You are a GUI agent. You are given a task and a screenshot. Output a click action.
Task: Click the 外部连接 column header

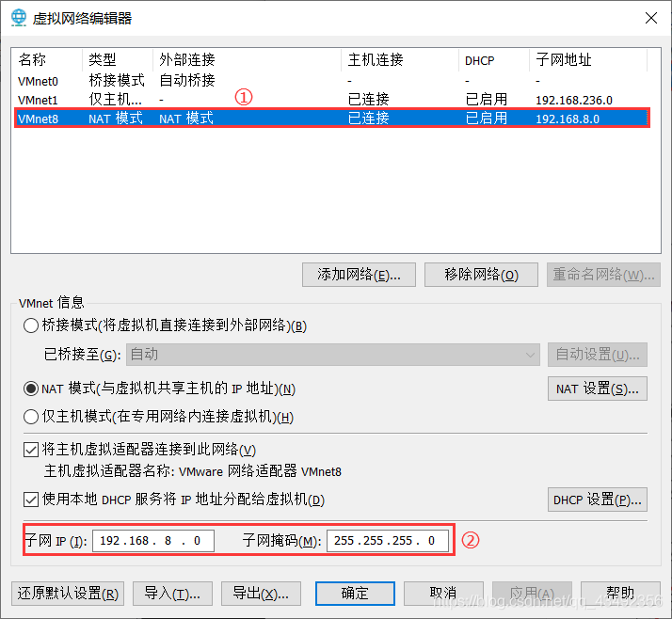[247, 60]
